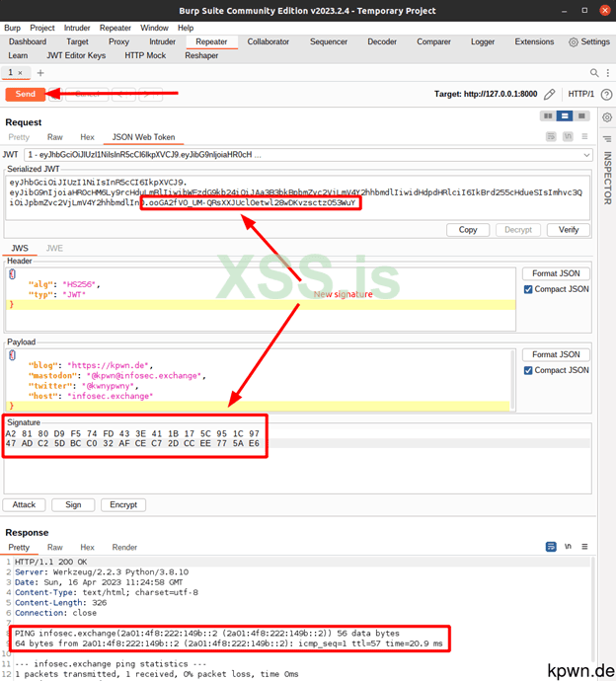
Task: Open the Reshaper tab
Action: [x=201, y=55]
